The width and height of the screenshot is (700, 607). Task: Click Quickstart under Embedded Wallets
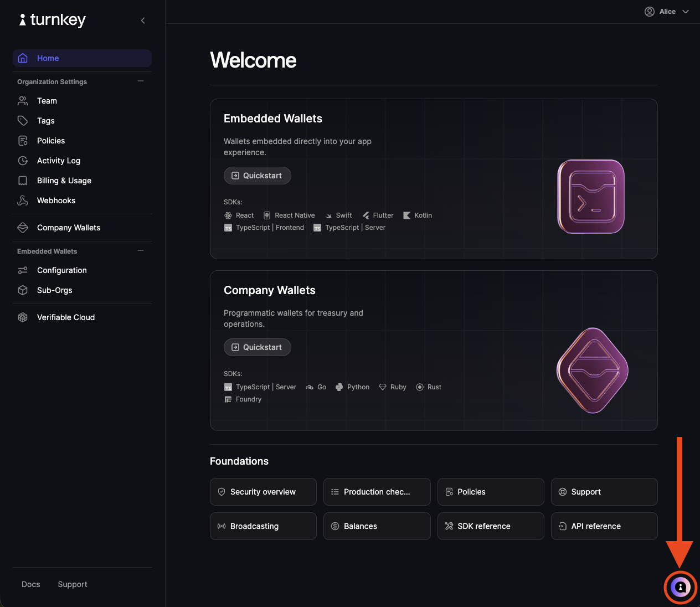point(258,176)
